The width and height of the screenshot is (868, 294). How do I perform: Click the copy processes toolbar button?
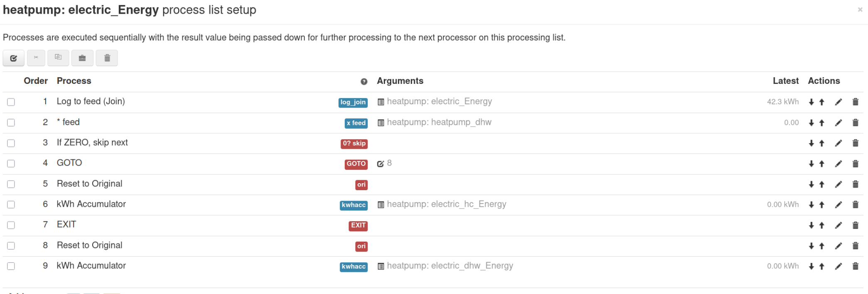(x=58, y=58)
